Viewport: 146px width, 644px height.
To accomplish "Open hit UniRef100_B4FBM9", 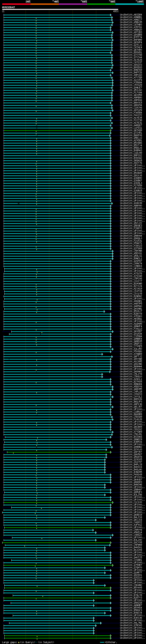I will click(131, 40).
